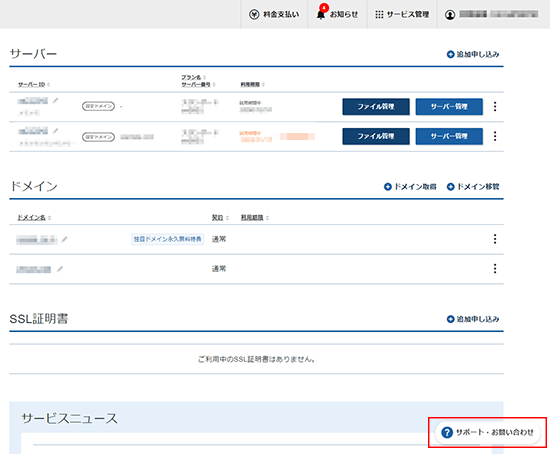This screenshot has height=454, width=550.
Task: Open three-dot menu of the 独自ドメイン永久無料特典 domain row
Action: (x=495, y=239)
